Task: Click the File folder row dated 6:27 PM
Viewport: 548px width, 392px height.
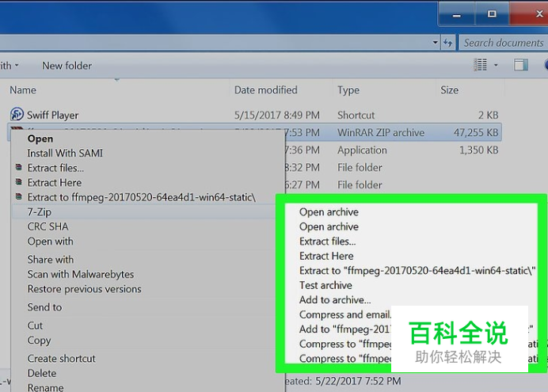Action: click(x=360, y=185)
